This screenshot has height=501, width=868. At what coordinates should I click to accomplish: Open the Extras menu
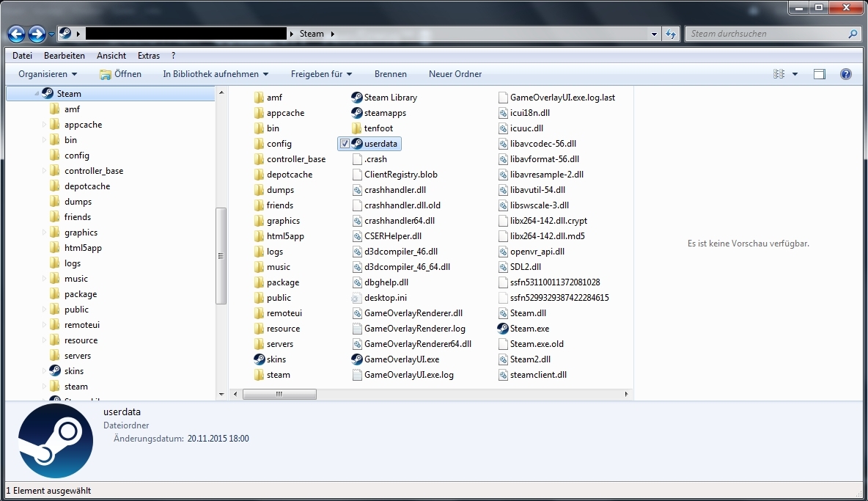[148, 55]
